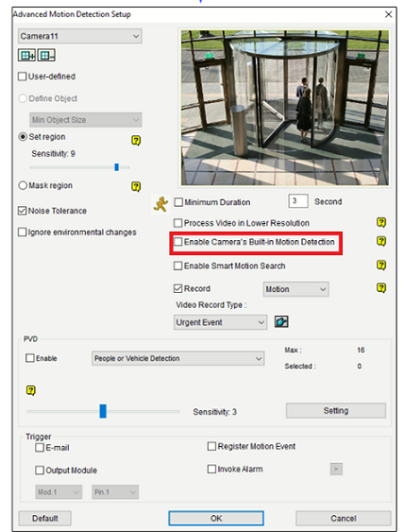Click the PVD Setting button
Viewport: 404px width, 532px height.
point(336,410)
